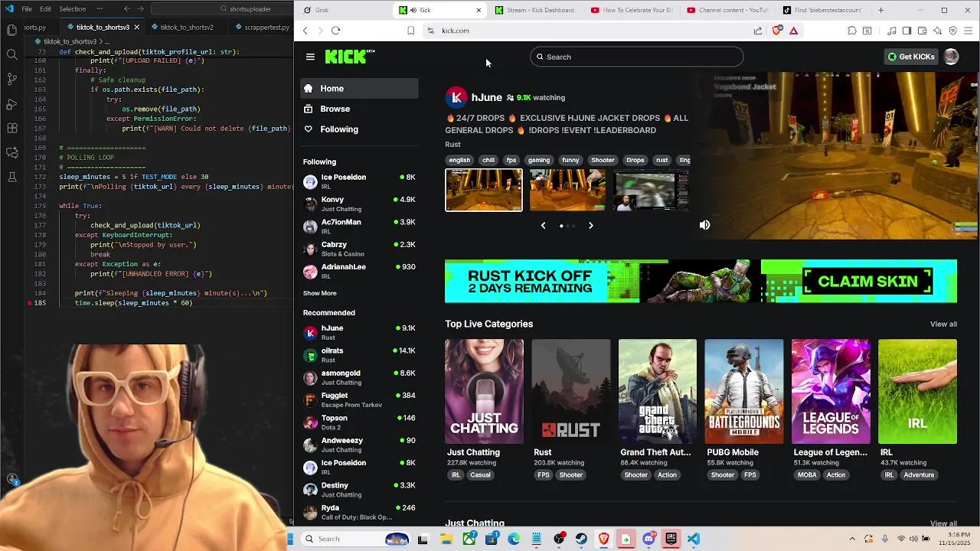The width and height of the screenshot is (980, 551).
Task: Open the Kick hamburger sidebar menu
Action: coord(310,57)
